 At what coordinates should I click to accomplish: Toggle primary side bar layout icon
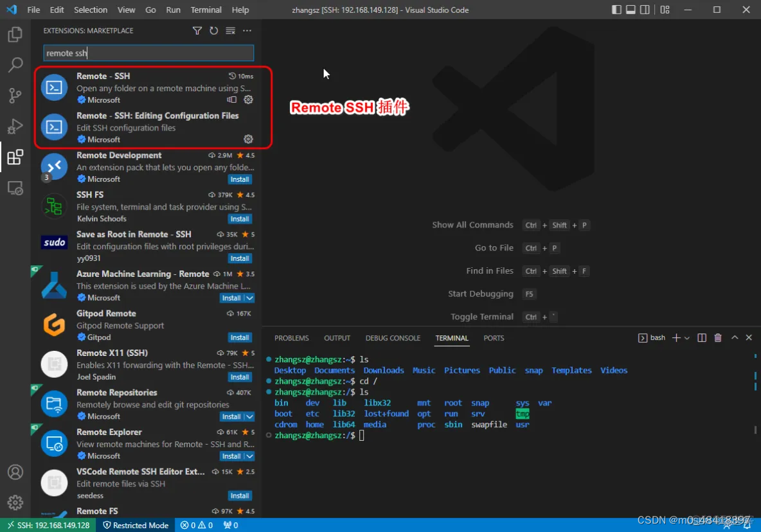tap(616, 10)
